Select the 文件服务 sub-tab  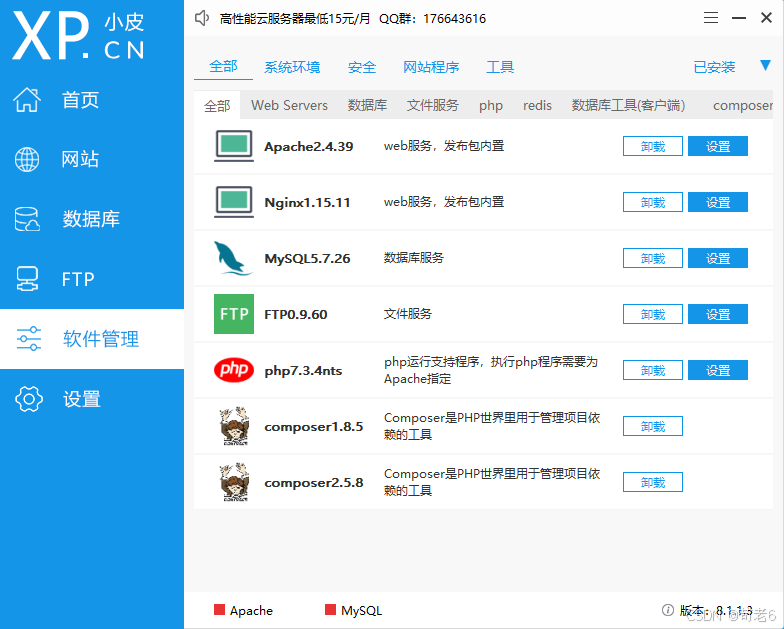tap(433, 106)
